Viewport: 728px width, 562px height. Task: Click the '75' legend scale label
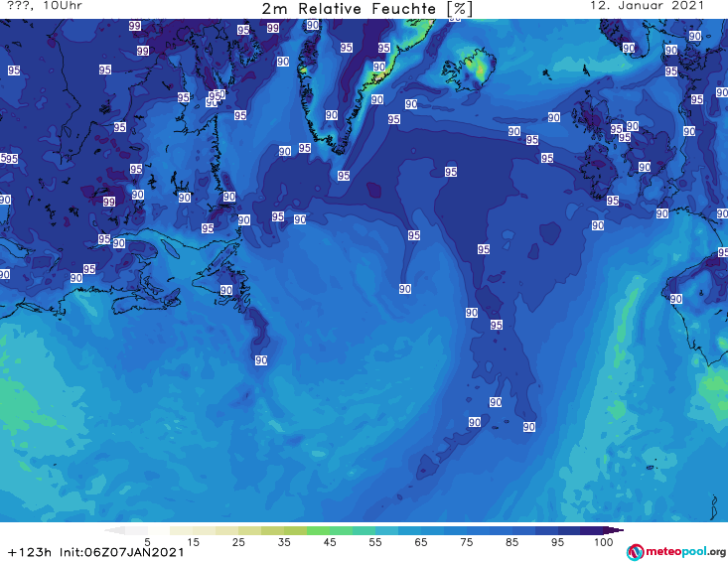466,542
